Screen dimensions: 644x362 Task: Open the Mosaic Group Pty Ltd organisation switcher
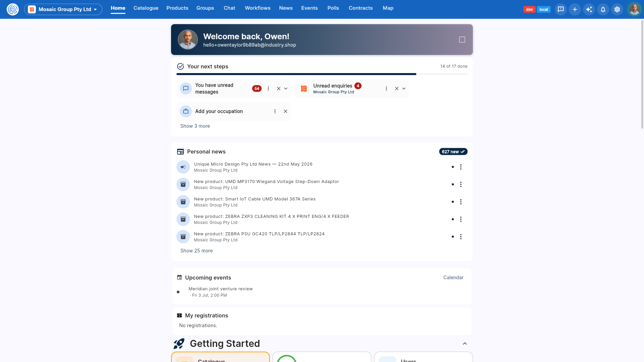click(x=63, y=9)
